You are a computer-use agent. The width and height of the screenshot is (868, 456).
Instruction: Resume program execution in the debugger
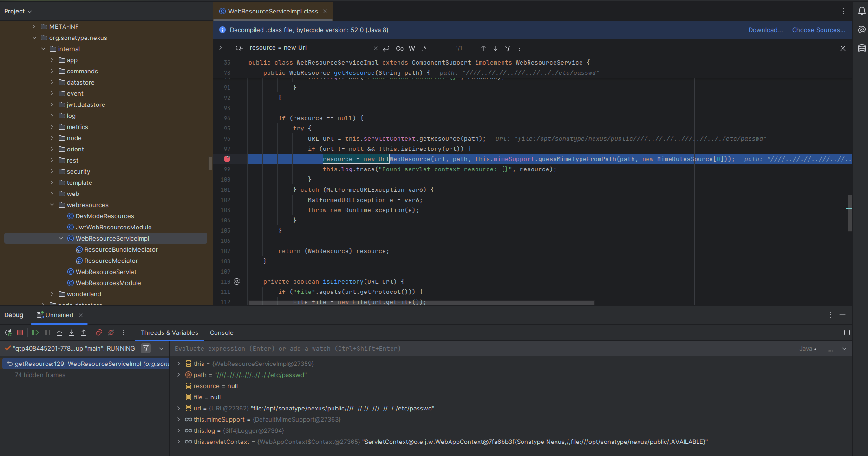pyautogui.click(x=35, y=332)
